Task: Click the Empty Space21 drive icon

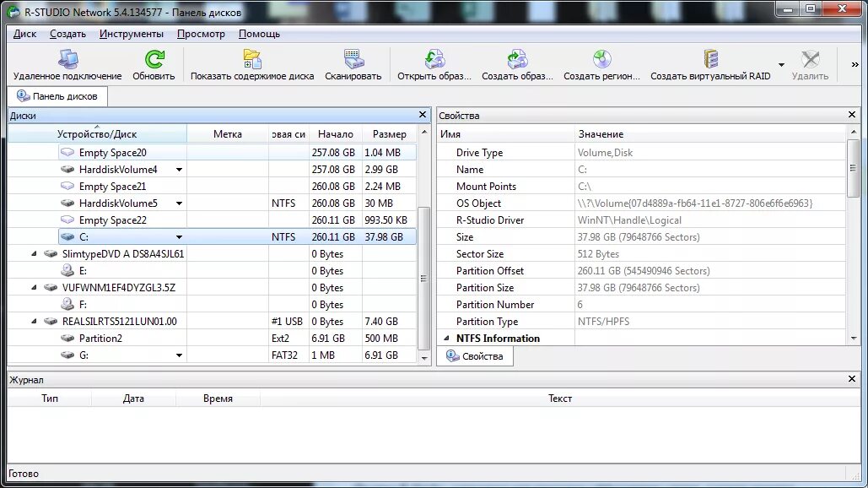Action: click(67, 186)
